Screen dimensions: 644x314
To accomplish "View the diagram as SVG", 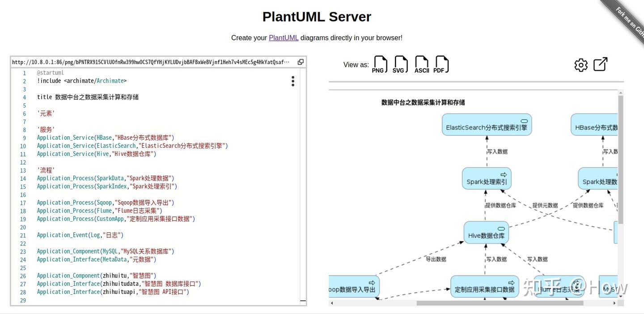I will pyautogui.click(x=400, y=64).
